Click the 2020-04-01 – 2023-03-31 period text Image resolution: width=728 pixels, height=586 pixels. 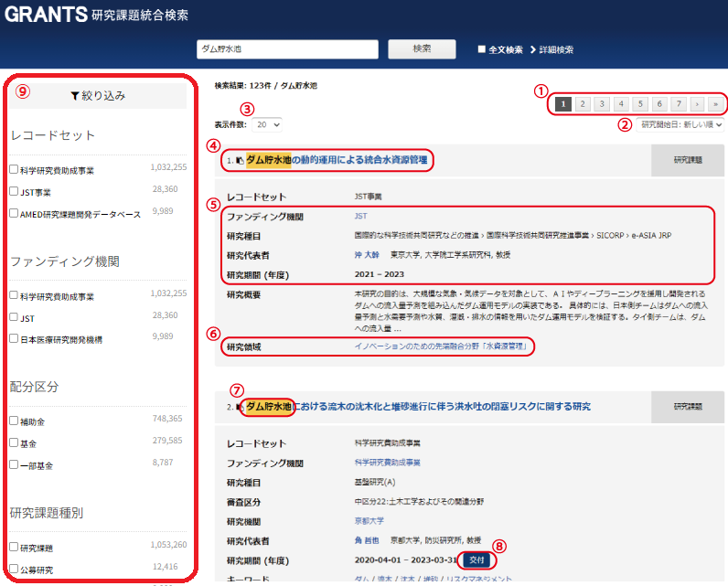click(x=406, y=560)
